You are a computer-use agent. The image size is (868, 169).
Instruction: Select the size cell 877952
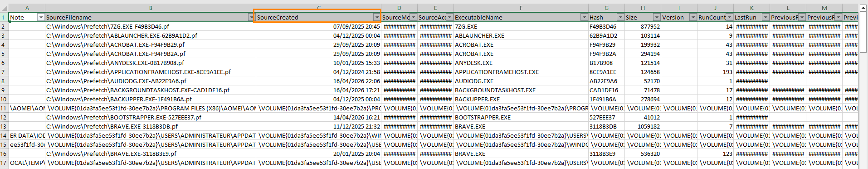[x=643, y=26]
